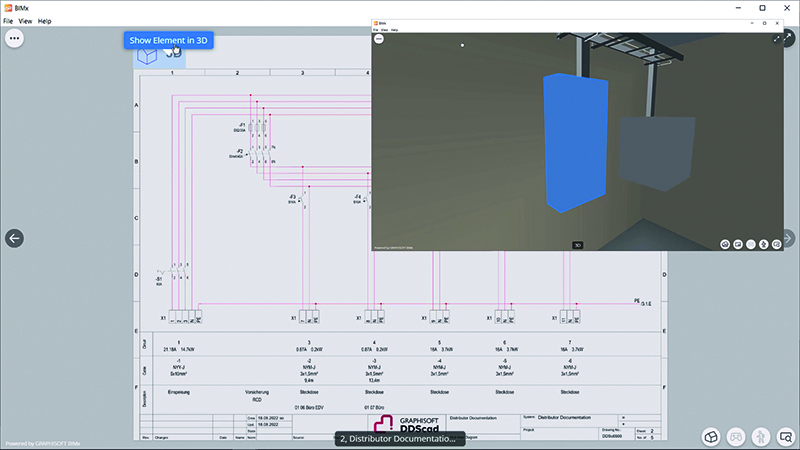Open the File menu
Screen dimensions: 800x450
pos(9,21)
